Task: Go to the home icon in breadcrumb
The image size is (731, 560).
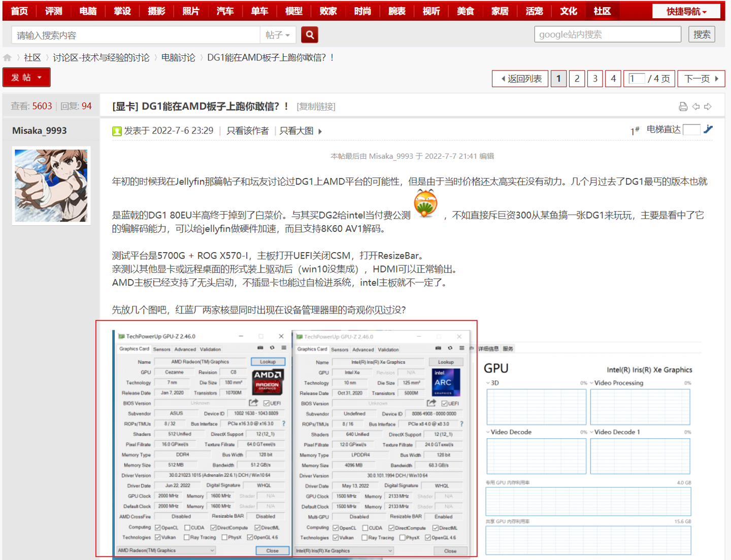Action: (7, 58)
